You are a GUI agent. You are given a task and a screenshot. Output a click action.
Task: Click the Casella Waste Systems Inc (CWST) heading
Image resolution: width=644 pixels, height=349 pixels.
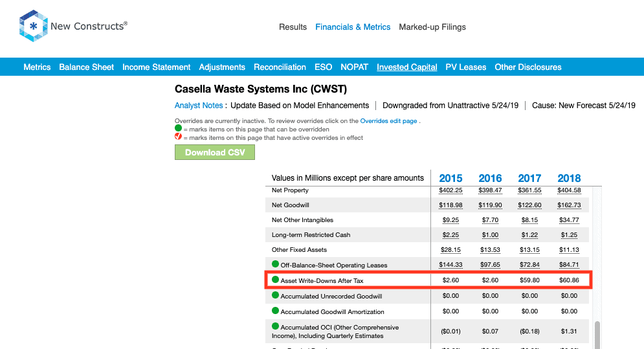coord(261,89)
